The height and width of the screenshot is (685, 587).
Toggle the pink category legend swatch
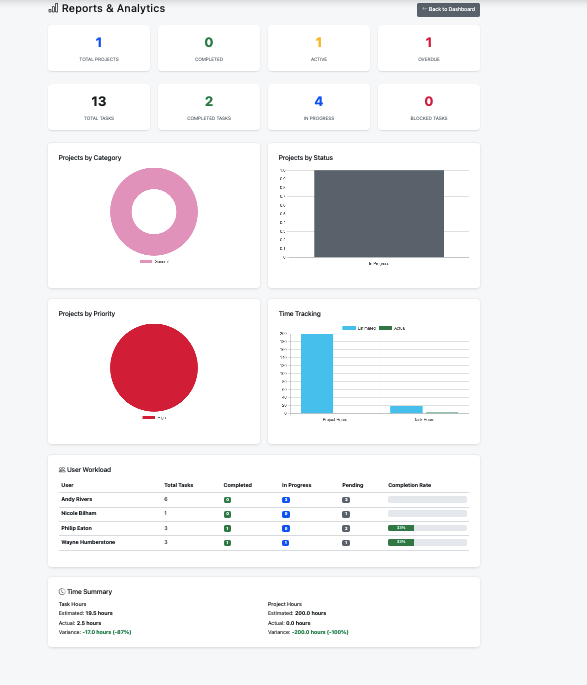tap(146, 262)
